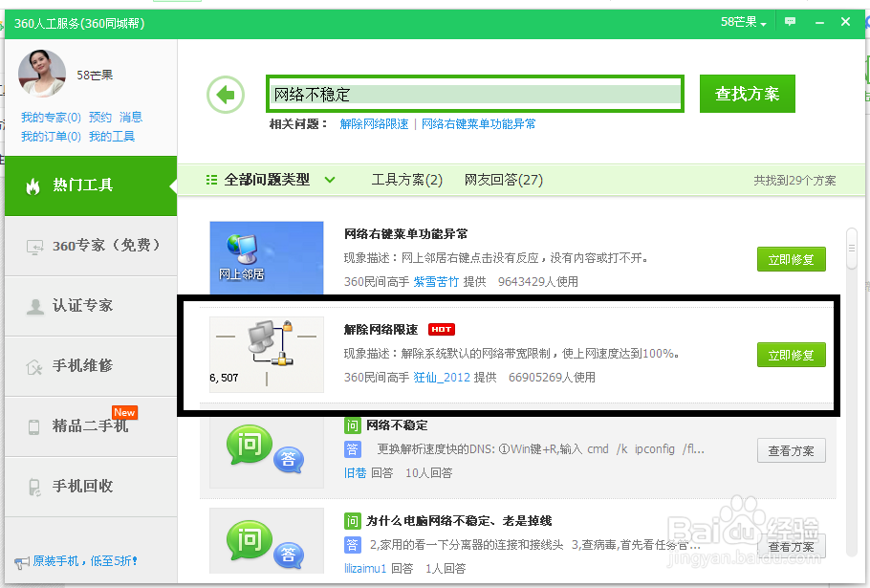Go to 手机维修 in sidebar
Viewport: 870px width, 588px height.
click(x=91, y=366)
